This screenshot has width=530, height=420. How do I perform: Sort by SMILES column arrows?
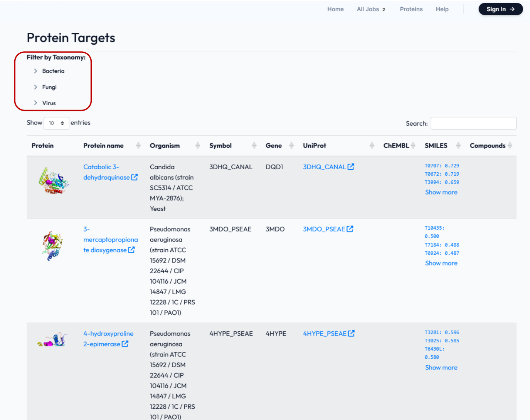point(458,145)
